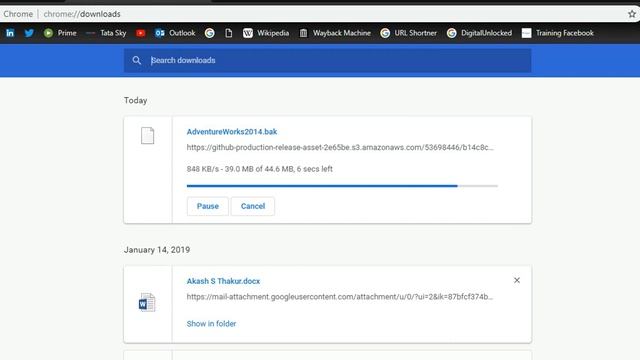Click the mail-attachment.googleusercontent.com source URL

tap(340, 297)
